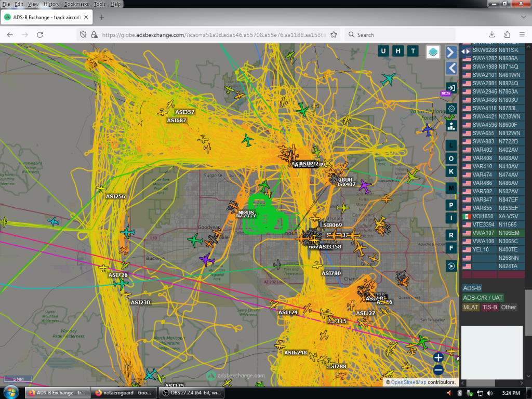The width and height of the screenshot is (532, 399).
Task: Open the volume speaker tray icon
Action: point(489,393)
